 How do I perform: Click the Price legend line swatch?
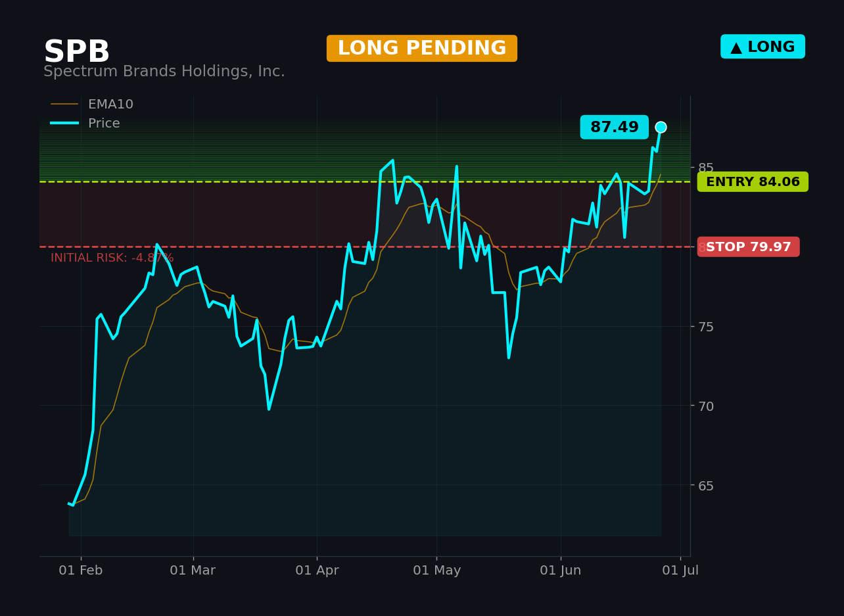point(64,124)
